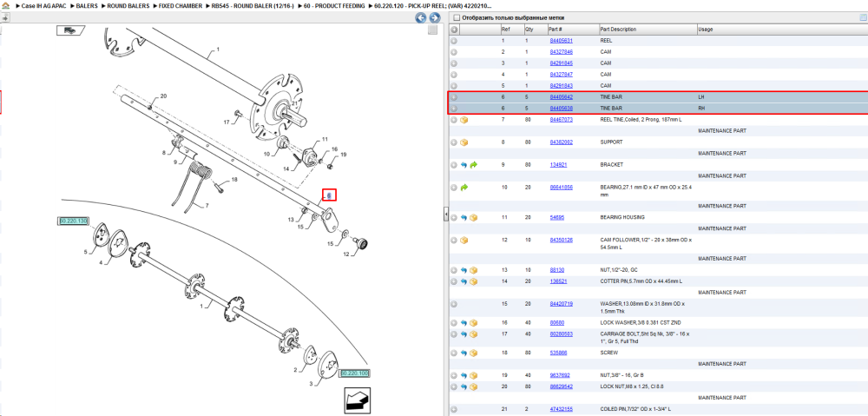Screen dimensions: 868x416
Task: Open part number 84405642 link
Action: pos(561,97)
